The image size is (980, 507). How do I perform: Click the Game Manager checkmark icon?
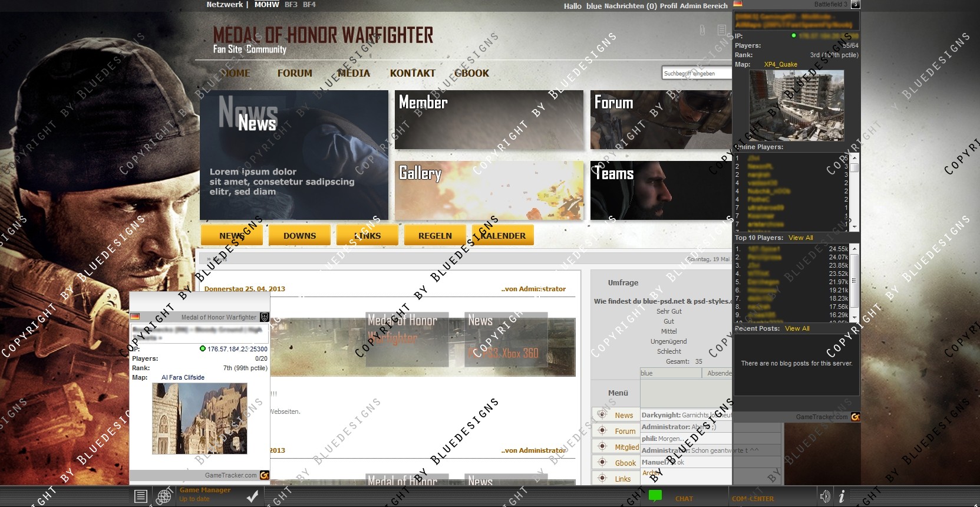pos(252,496)
